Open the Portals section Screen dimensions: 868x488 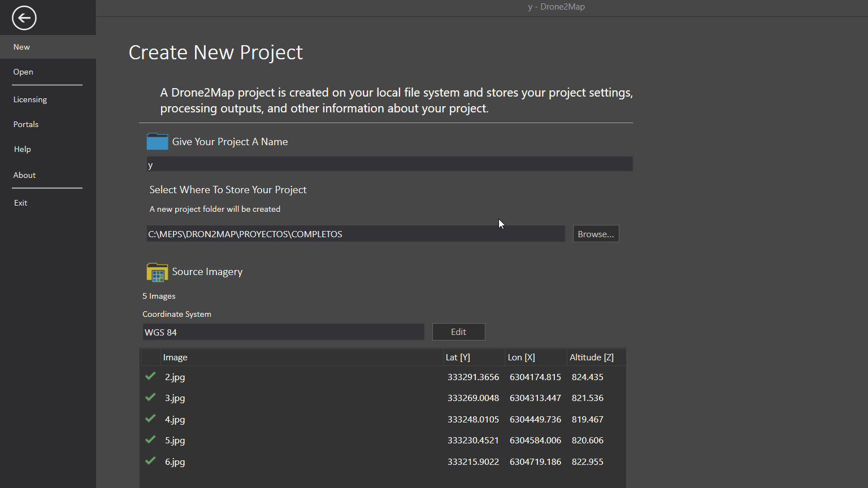tap(26, 124)
